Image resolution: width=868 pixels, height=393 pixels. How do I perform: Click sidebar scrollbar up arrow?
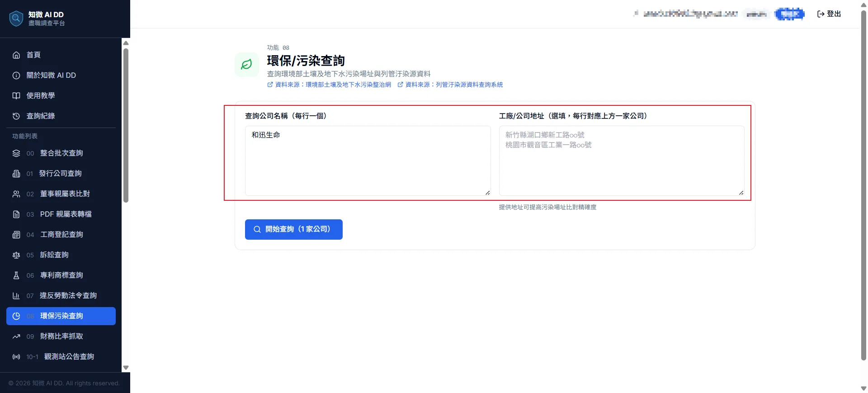(x=126, y=43)
